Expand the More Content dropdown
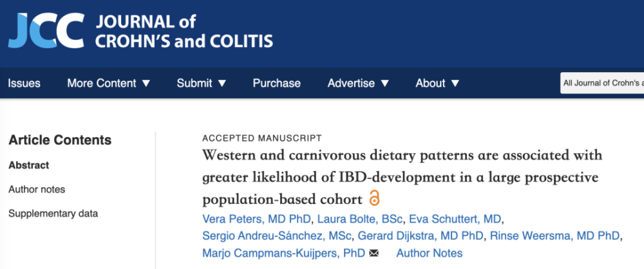 109,83
